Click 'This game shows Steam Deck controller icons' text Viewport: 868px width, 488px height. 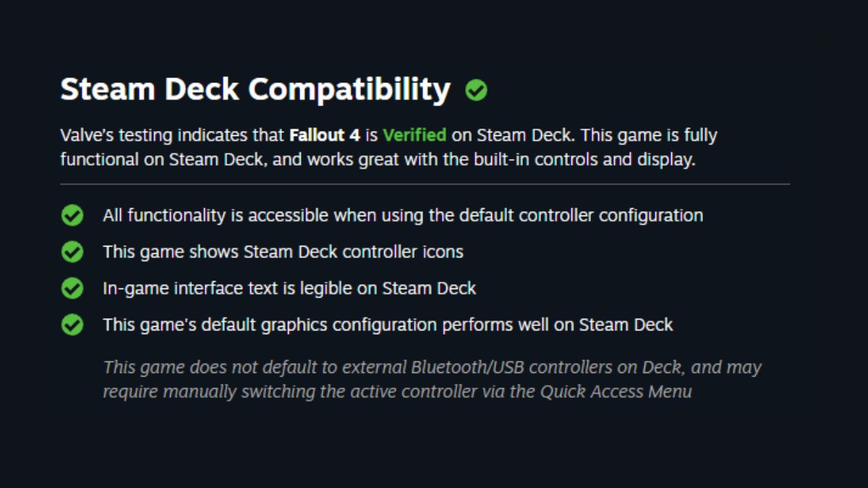[x=283, y=252]
